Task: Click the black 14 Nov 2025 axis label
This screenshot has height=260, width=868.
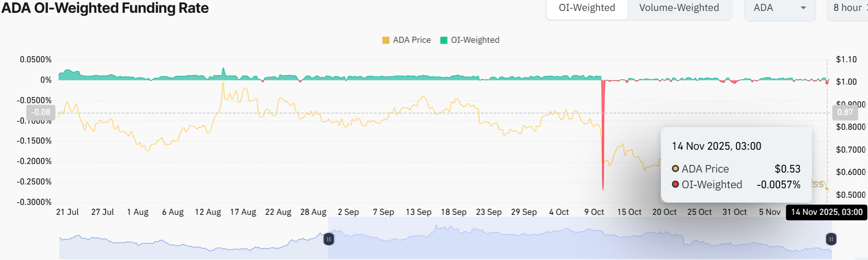Action: pos(827,212)
